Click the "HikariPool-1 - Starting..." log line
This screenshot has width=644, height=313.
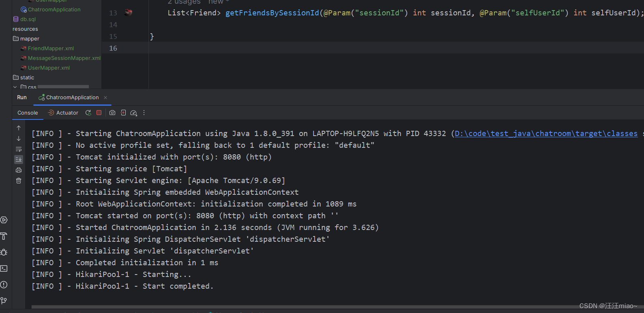click(x=112, y=275)
